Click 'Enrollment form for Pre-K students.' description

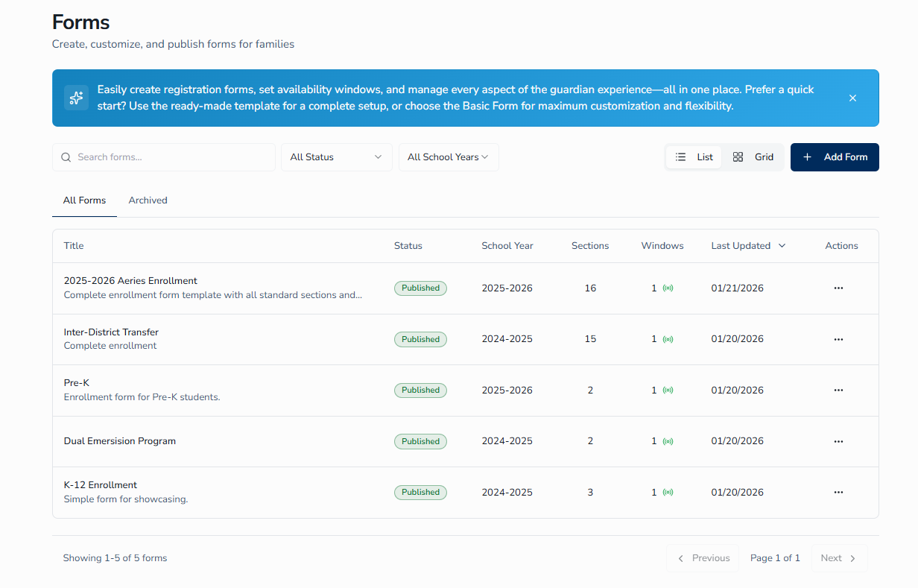click(142, 397)
